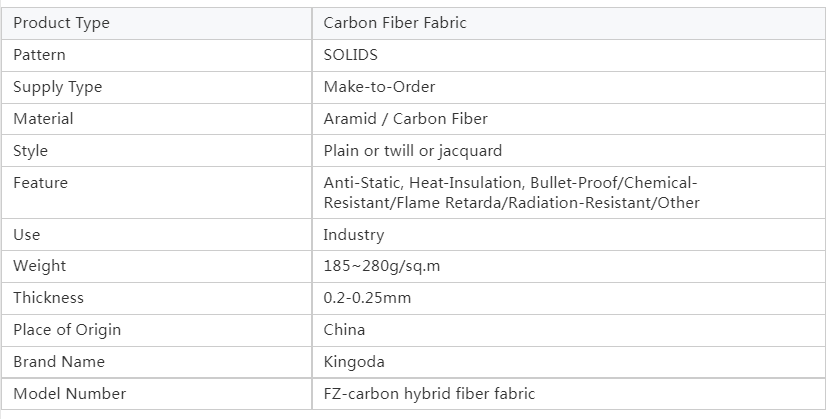
Task: Click the "Weight" row label
Action: [39, 266]
